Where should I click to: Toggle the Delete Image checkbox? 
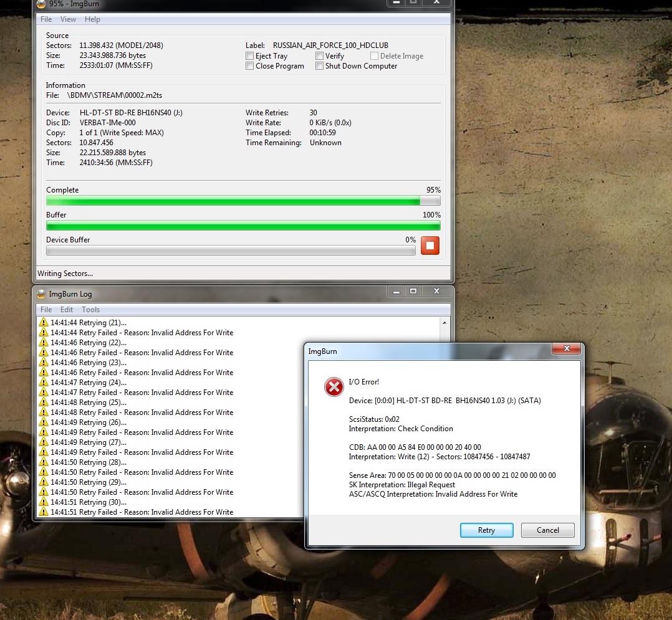pyautogui.click(x=374, y=55)
